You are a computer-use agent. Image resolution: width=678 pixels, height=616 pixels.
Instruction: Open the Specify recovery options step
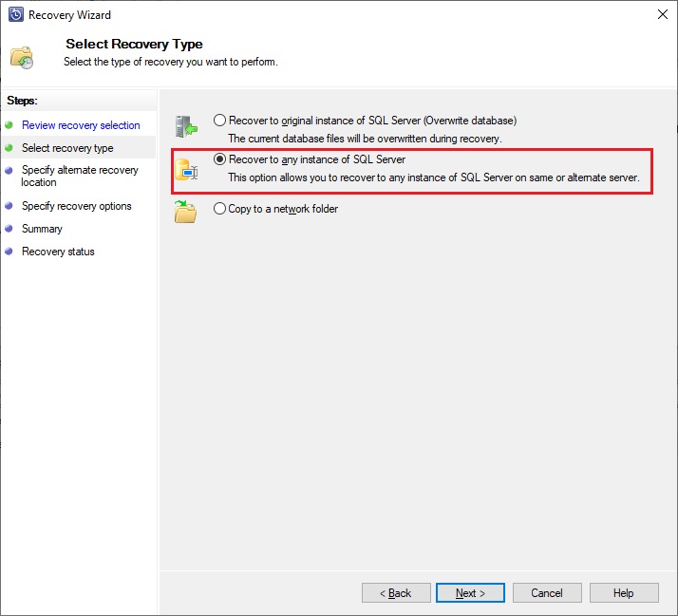tap(77, 206)
